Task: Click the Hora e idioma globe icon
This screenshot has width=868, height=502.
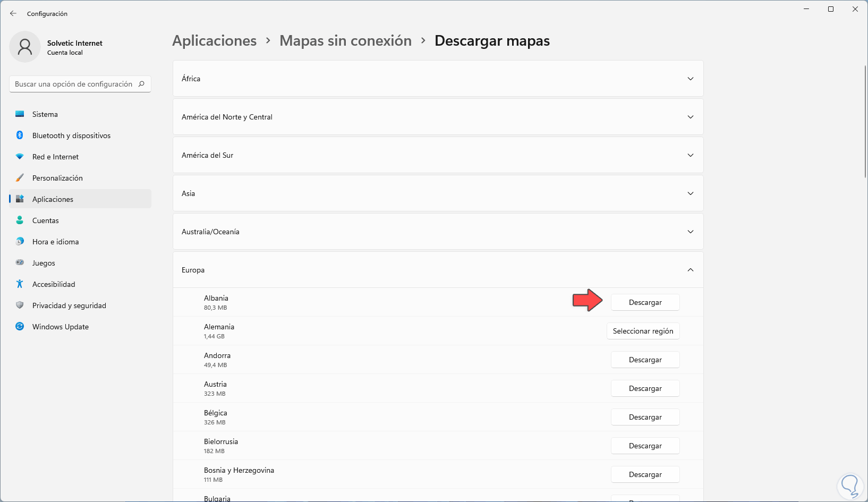Action: [x=20, y=242]
